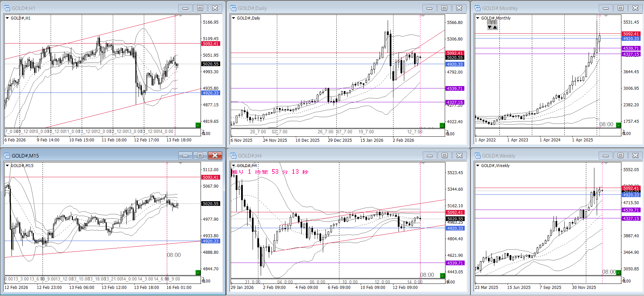Toggle the green minus button on H1 chart
The width and height of the screenshot is (644, 296).
[x=198, y=125]
